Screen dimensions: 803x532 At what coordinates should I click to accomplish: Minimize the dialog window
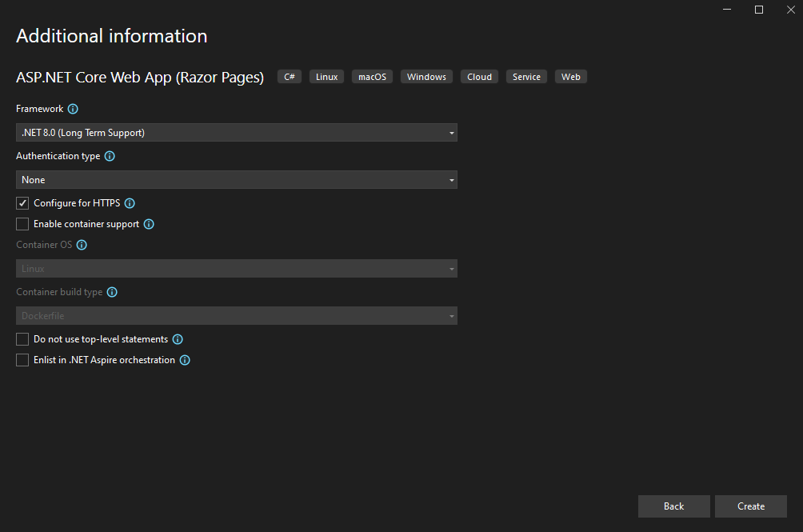[727, 10]
